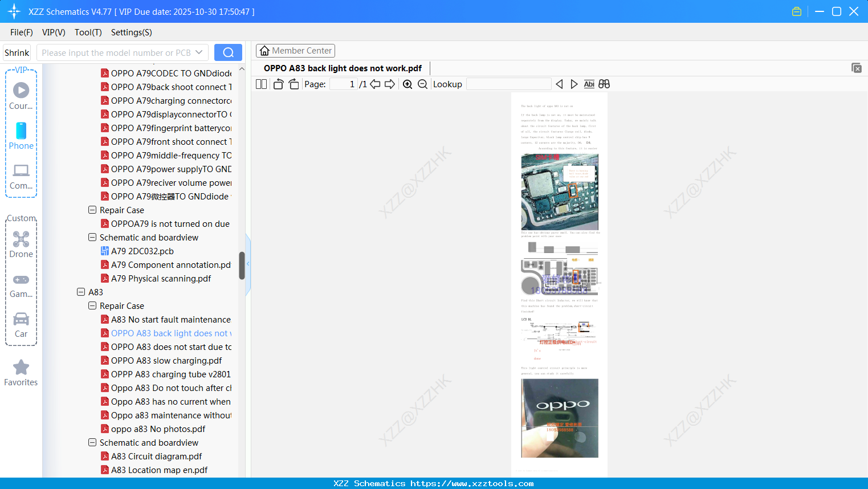Image resolution: width=868 pixels, height=489 pixels.
Task: Open the Computer category in sidebar
Action: 21,176
